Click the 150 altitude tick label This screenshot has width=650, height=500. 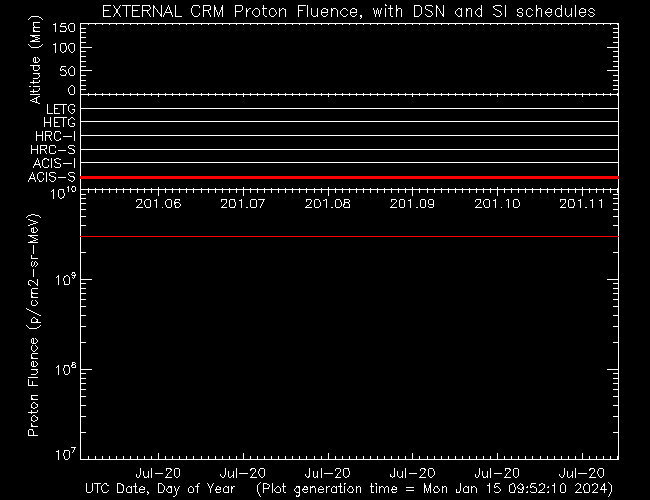tap(63, 28)
